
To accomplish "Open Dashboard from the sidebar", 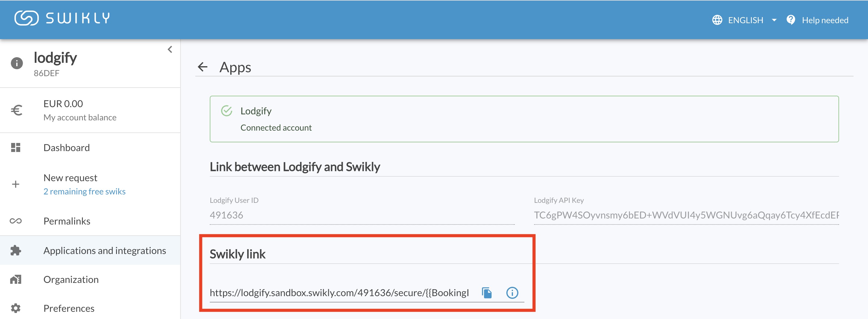I will [x=66, y=148].
